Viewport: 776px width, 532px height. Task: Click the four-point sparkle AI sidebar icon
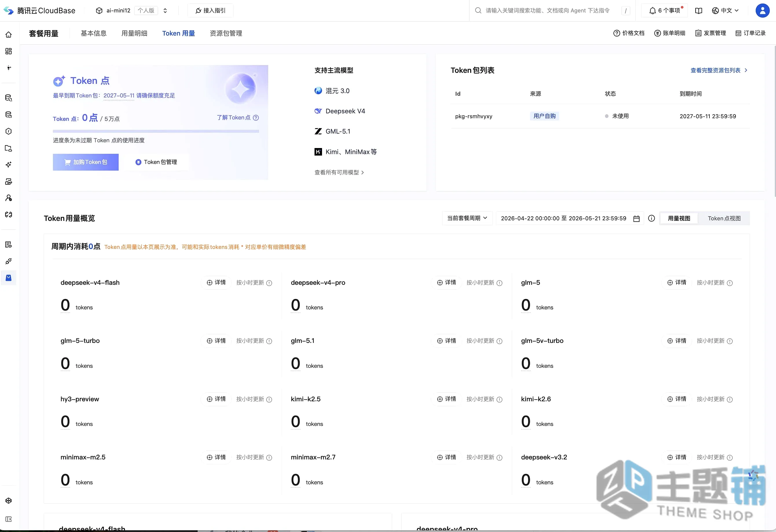click(x=9, y=165)
